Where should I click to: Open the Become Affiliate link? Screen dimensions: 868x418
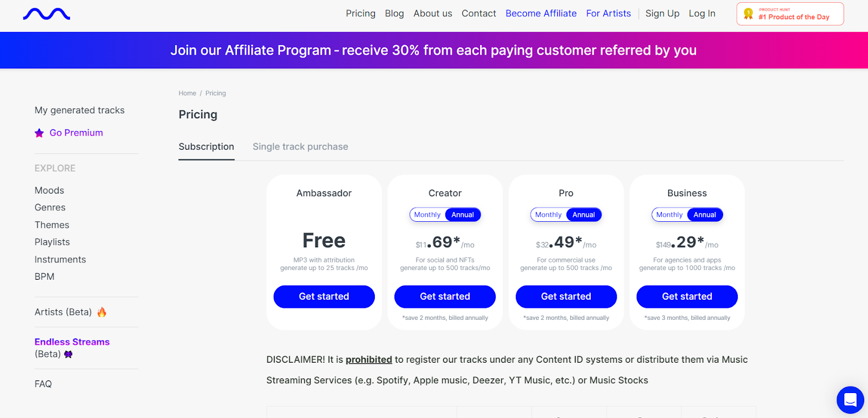pos(541,14)
